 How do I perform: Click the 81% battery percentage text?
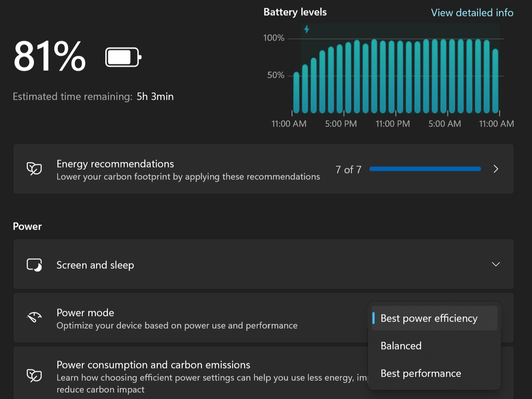(x=50, y=57)
